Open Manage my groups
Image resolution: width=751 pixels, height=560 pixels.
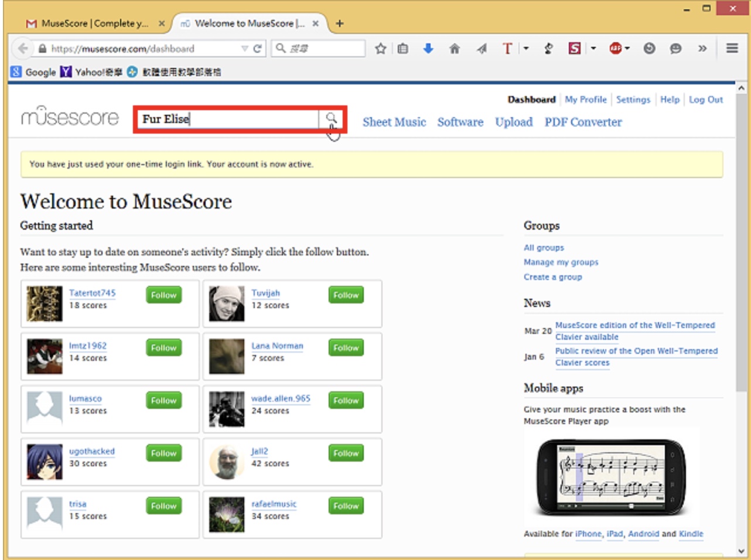pos(561,262)
